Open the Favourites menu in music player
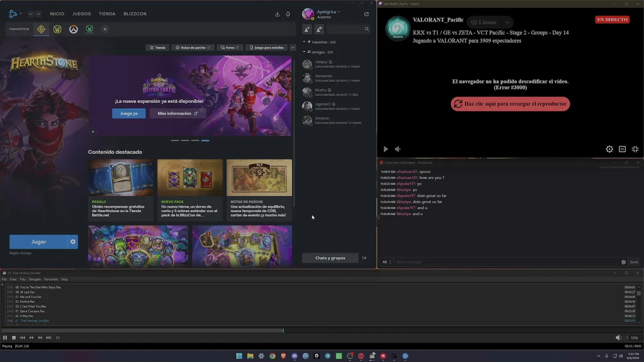The width and height of the screenshot is (644, 362). click(x=51, y=280)
